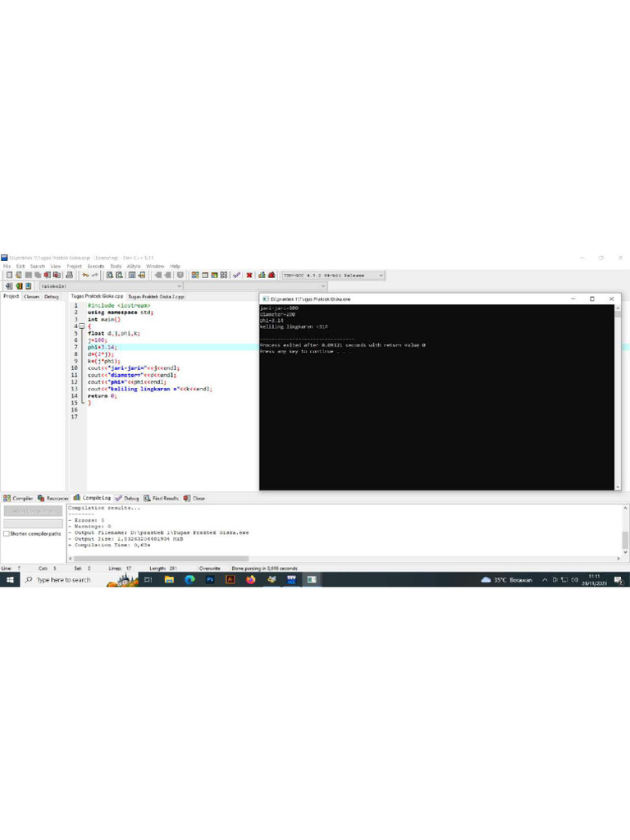630x840 pixels.
Task: Click the Compile grid toolbar icon
Action: (195, 275)
